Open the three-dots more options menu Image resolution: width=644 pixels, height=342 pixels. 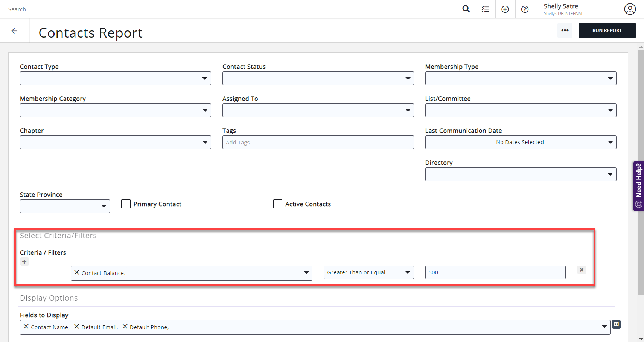(565, 30)
